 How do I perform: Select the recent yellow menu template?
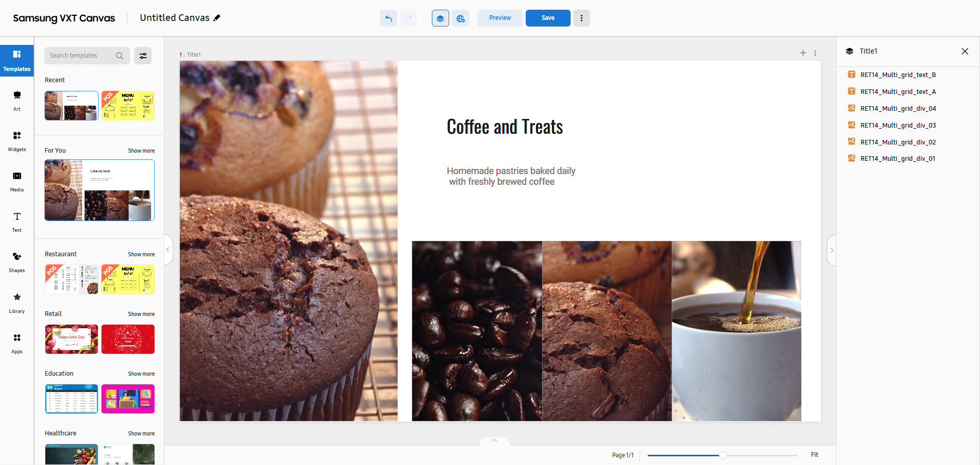(x=128, y=106)
